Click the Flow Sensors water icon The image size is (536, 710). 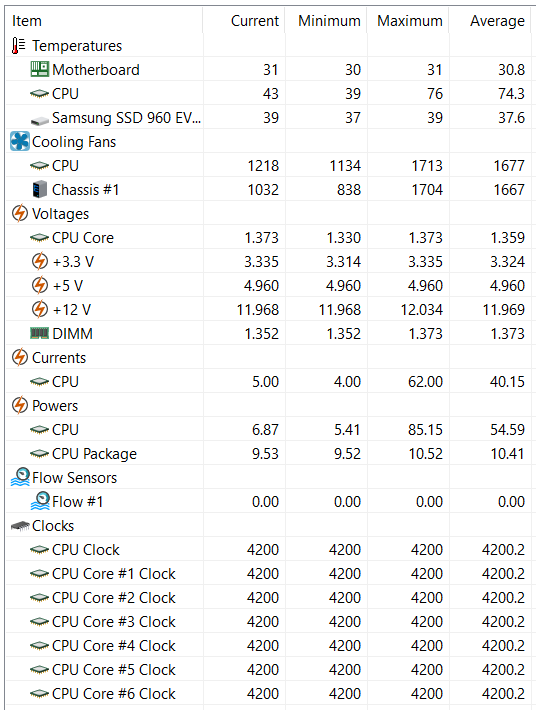[20, 477]
